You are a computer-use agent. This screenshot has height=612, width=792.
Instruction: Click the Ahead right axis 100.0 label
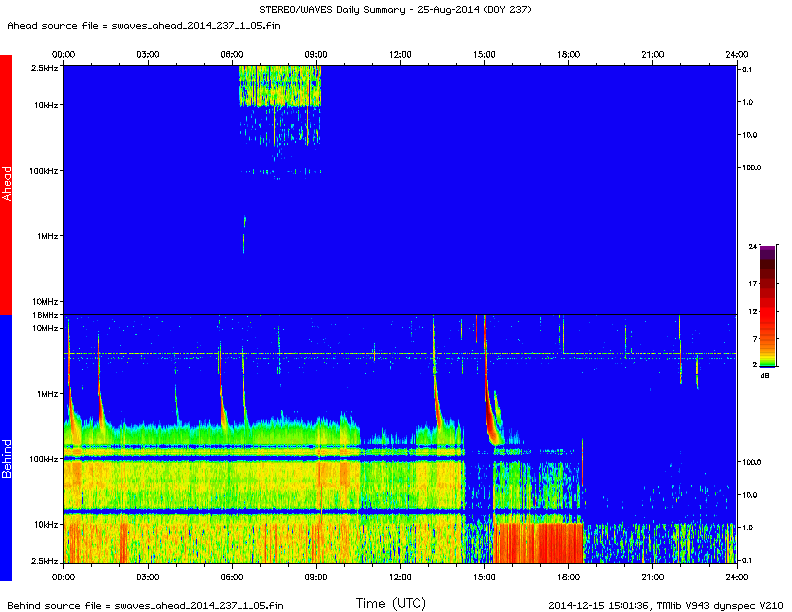click(751, 168)
